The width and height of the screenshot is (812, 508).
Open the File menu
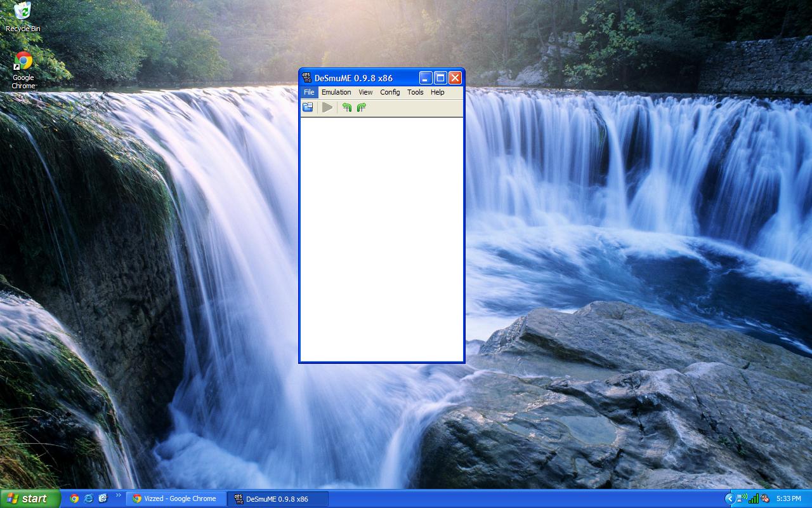coord(309,92)
